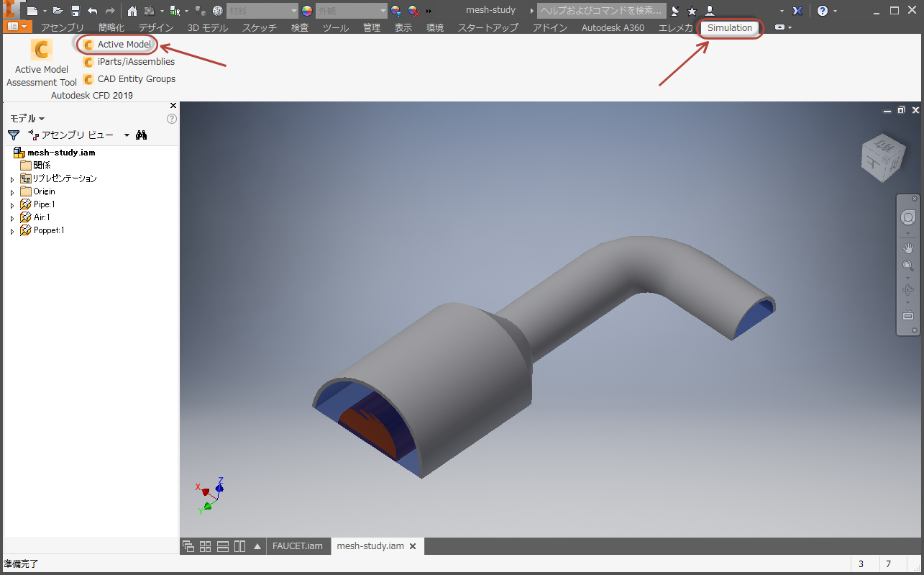The width and height of the screenshot is (924, 575).
Task: Go to the Home view icon
Action: [x=132, y=11]
